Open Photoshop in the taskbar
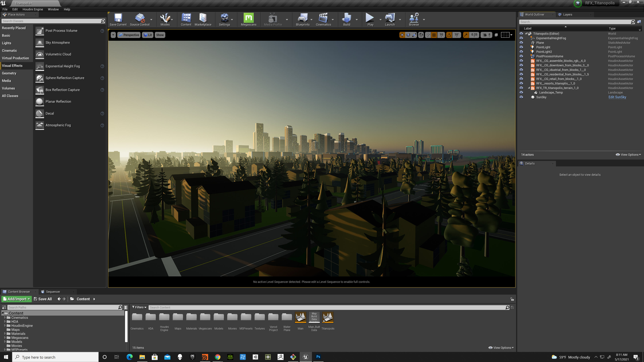Image resolution: width=644 pixels, height=362 pixels. pos(318,357)
